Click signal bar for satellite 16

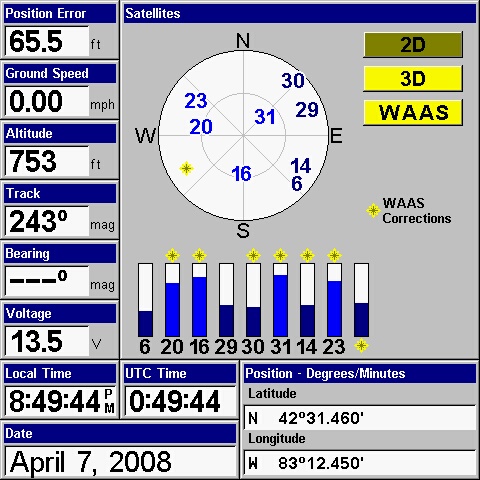199,300
